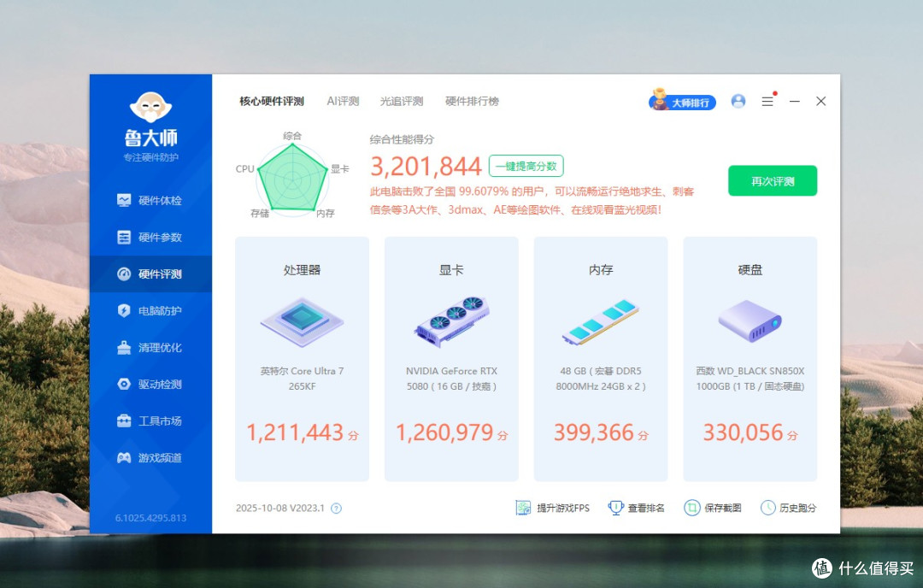This screenshot has width=923, height=588.
Task: Click the 硬盘 card title
Action: coord(750,270)
